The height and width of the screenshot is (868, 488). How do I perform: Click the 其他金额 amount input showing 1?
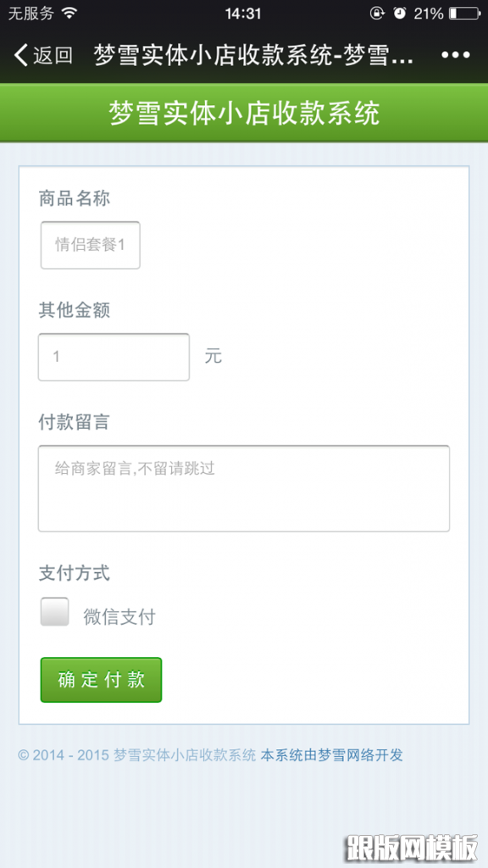coord(114,357)
